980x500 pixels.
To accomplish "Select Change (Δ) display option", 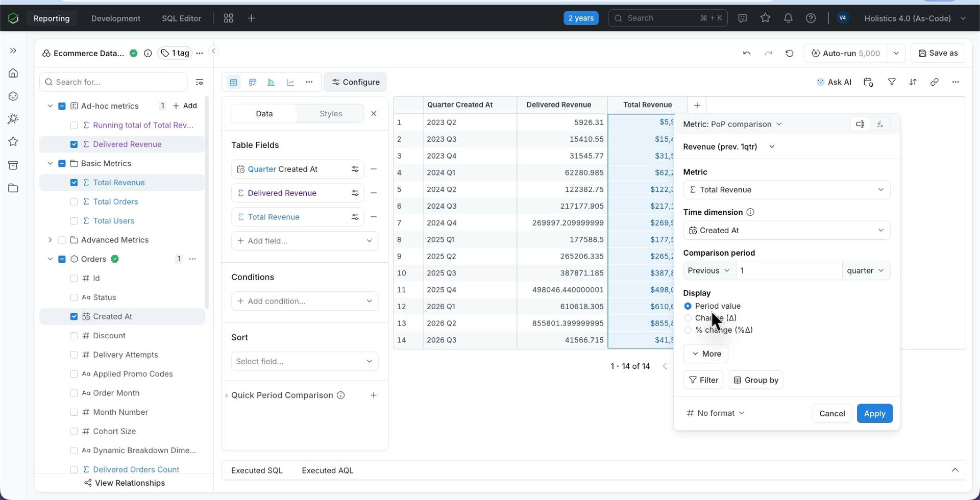I will 688,318.
